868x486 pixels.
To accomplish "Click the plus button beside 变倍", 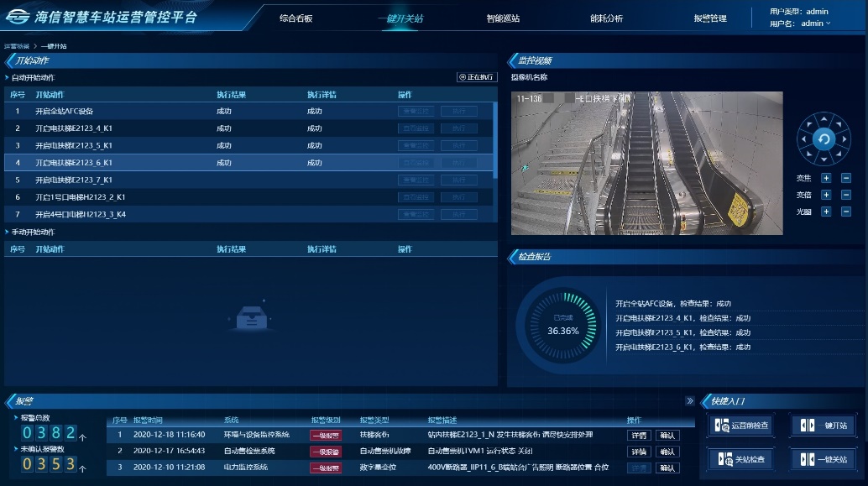I will 825,195.
